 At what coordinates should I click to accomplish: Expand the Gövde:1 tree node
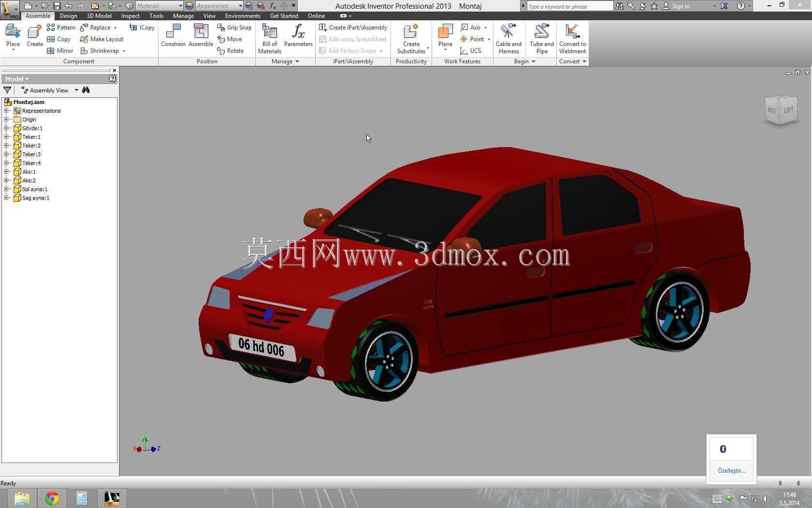(x=6, y=128)
